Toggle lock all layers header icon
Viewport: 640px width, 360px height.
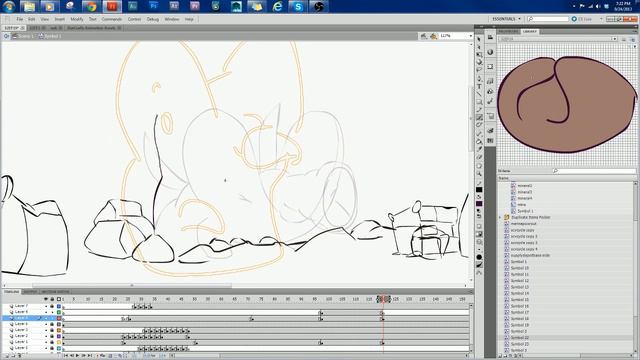[x=52, y=299]
